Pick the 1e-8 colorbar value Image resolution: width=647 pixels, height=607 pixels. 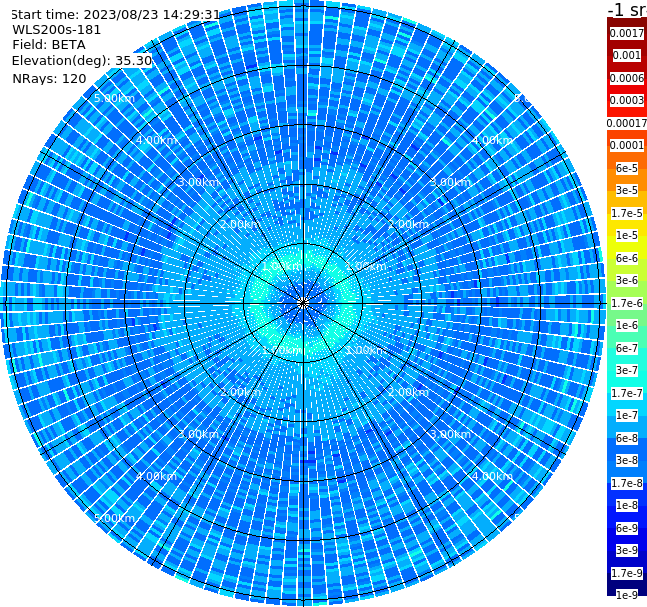pos(627,505)
